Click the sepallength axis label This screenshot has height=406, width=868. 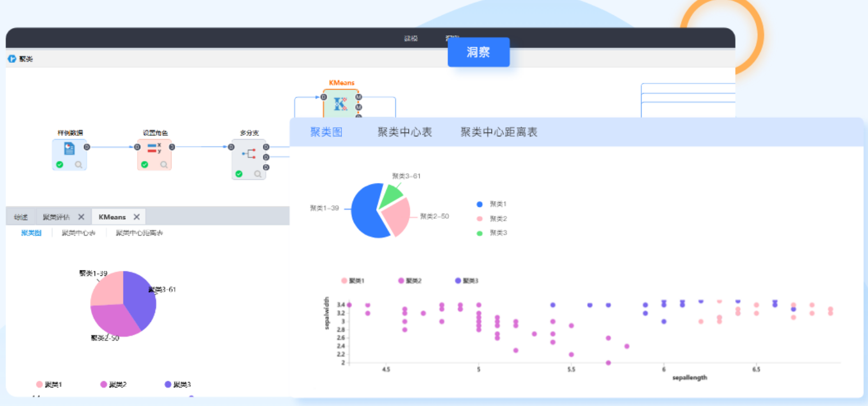(x=690, y=377)
